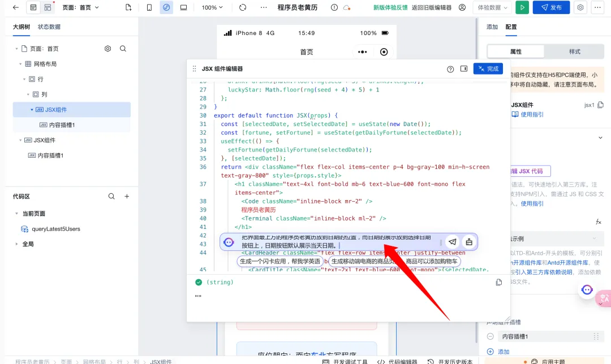Open app settings hexagon icon in top bar

580,7
